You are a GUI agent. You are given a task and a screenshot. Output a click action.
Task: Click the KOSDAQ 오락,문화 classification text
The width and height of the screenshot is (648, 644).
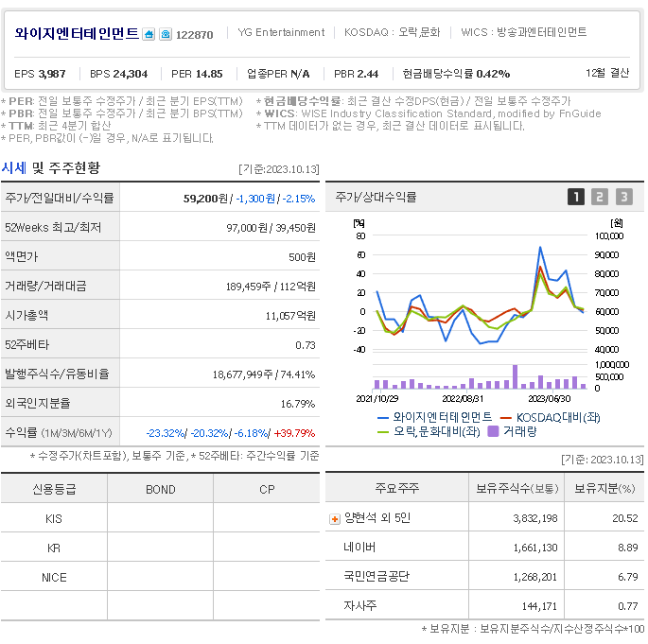(393, 32)
